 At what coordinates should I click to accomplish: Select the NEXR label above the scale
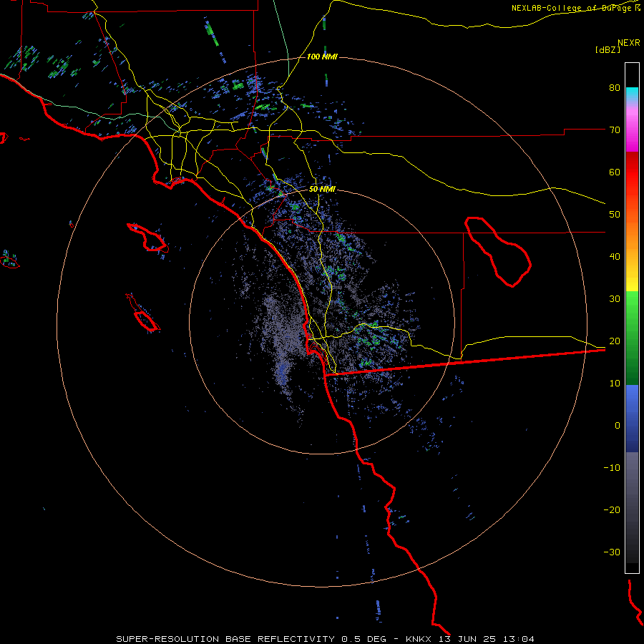[x=628, y=43]
